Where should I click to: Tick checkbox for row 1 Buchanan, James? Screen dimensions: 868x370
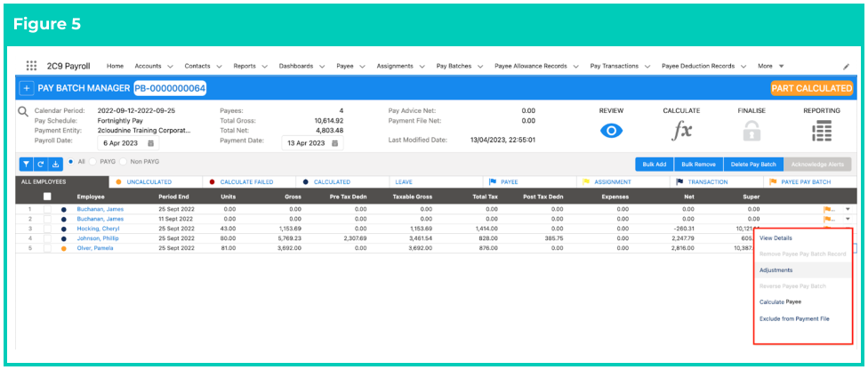coord(48,209)
